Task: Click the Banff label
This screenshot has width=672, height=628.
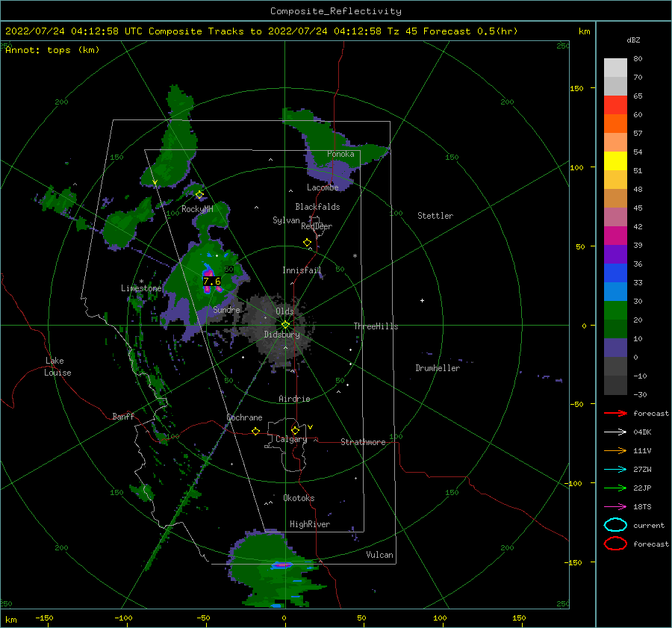Action: tap(123, 416)
